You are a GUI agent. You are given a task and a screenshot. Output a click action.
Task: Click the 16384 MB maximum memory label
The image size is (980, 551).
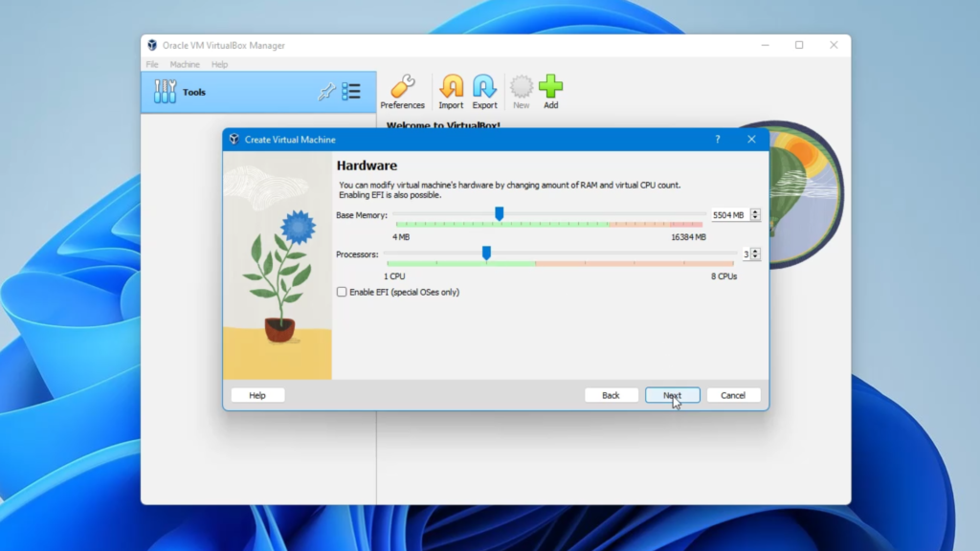pos(688,237)
